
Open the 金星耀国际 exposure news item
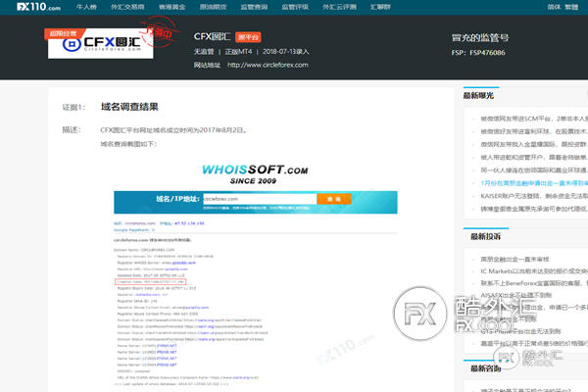534,144
